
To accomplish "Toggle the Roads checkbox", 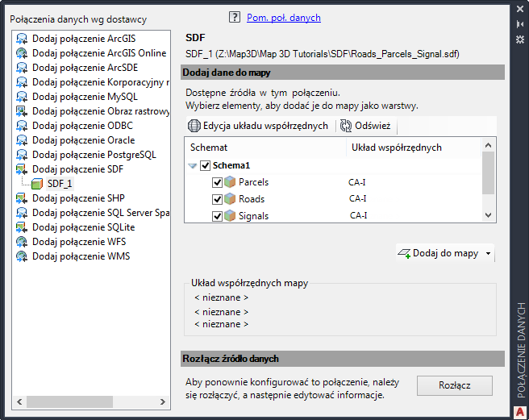I will [x=217, y=199].
